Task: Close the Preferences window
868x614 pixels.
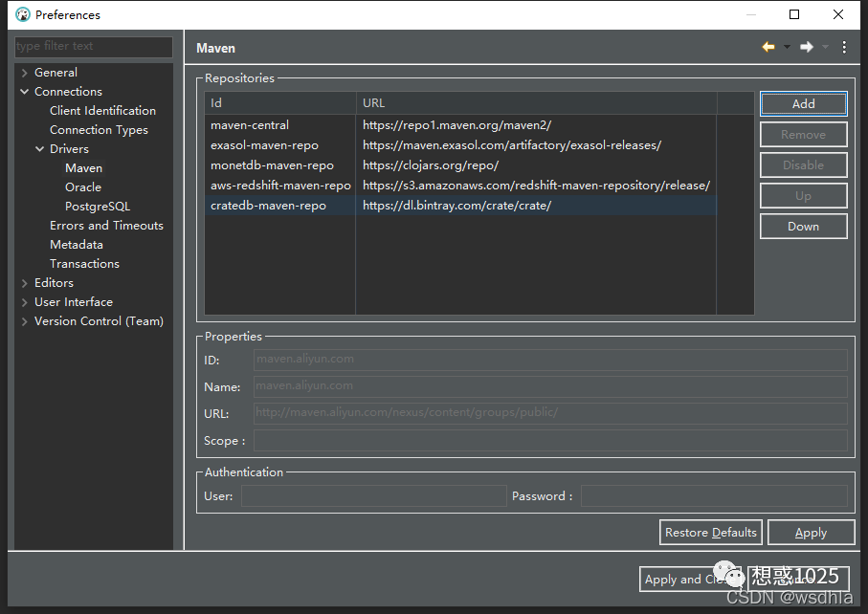Action: 838,14
